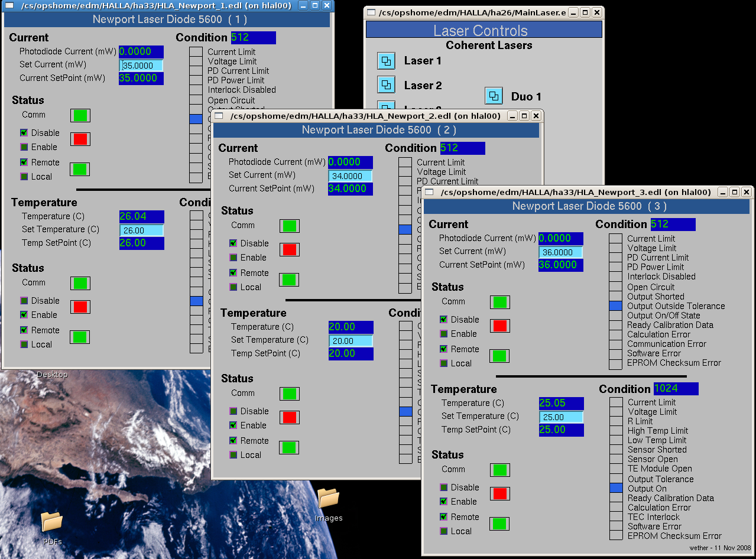
Task: Click Newport 2 Current Disable/Enable red indicator
Action: pyautogui.click(x=290, y=249)
